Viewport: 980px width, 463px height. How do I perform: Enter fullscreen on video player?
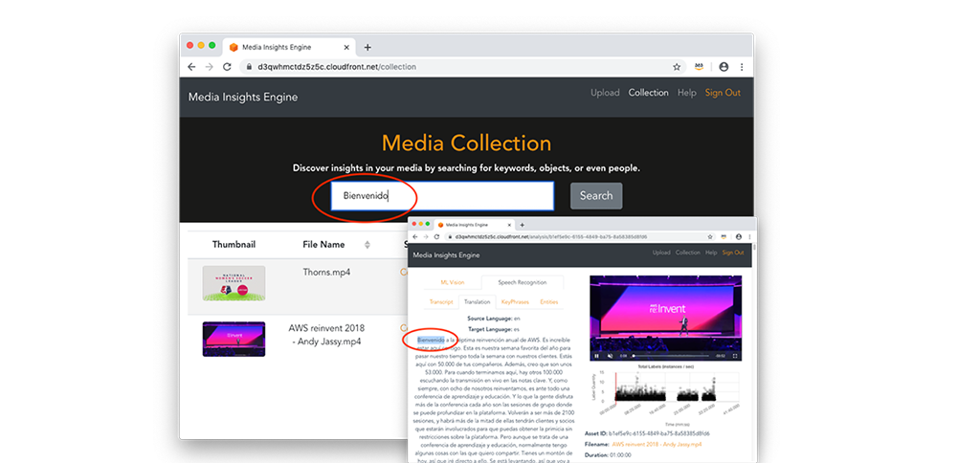pyautogui.click(x=735, y=356)
